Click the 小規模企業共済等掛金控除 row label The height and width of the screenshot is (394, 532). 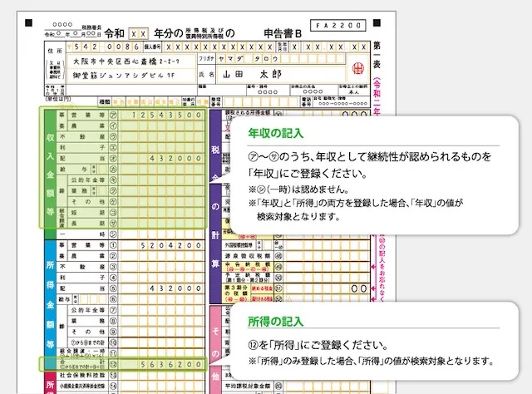coord(82,387)
